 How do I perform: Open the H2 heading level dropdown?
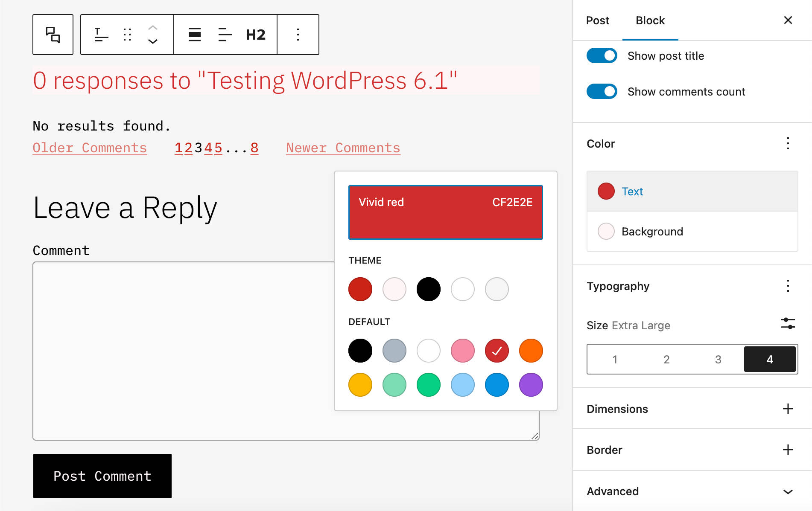256,35
